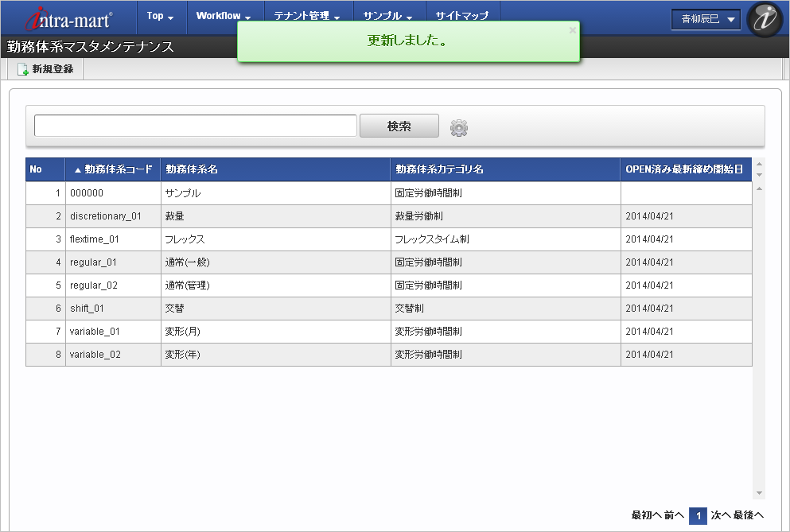Select the regular_02 row

click(x=389, y=285)
